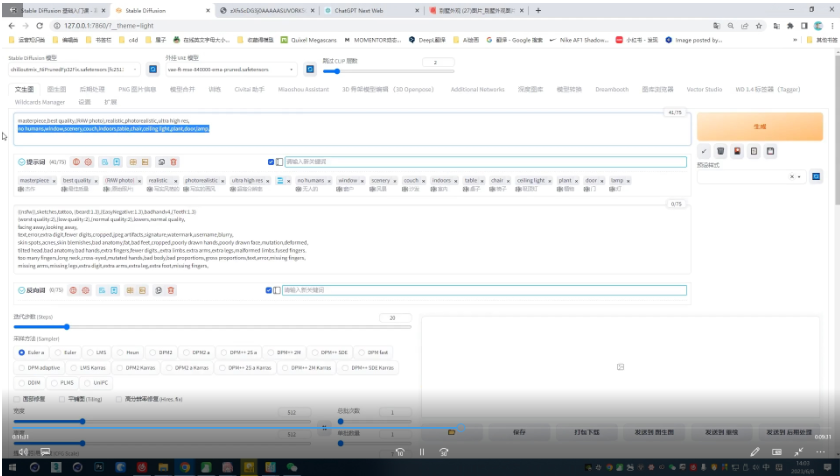Click the trash can icon under the generate button
Image resolution: width=840 pixels, height=476 pixels.
tap(721, 152)
